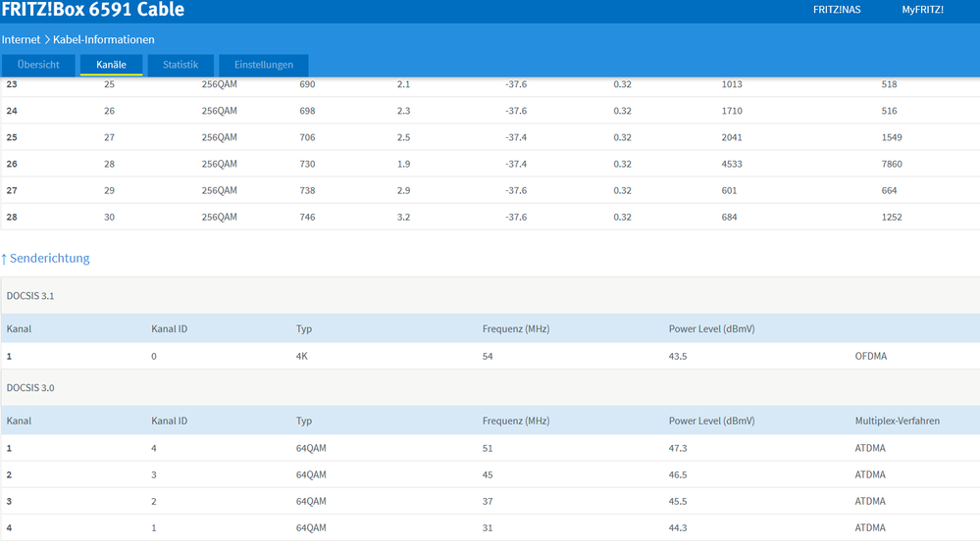The image size is (980, 546).
Task: Click Frequenz (MHz) header in DOCSIS 3.1 table
Action: click(x=516, y=329)
